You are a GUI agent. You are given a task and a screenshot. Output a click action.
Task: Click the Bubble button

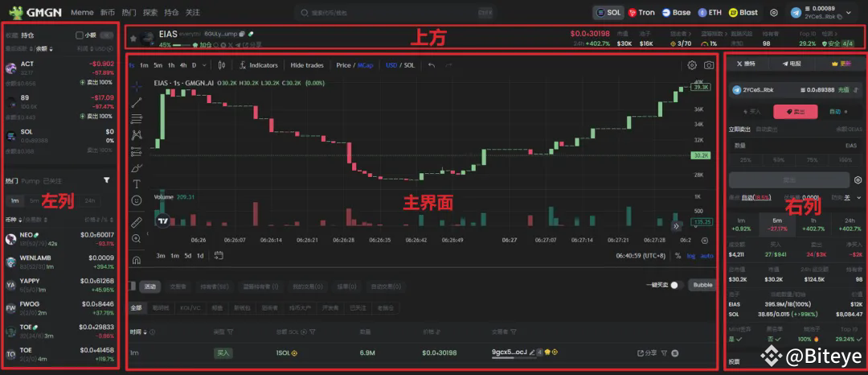point(702,285)
